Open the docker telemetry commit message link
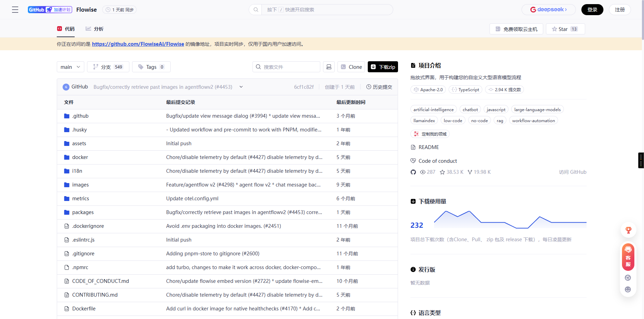The height and width of the screenshot is (319, 644). 244,157
